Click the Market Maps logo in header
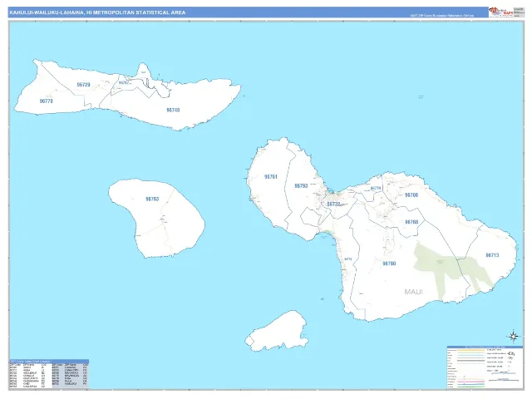The image size is (532, 399). [x=501, y=12]
